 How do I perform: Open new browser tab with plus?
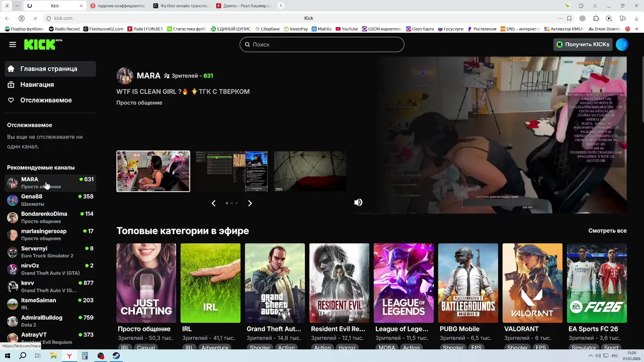click(x=281, y=6)
